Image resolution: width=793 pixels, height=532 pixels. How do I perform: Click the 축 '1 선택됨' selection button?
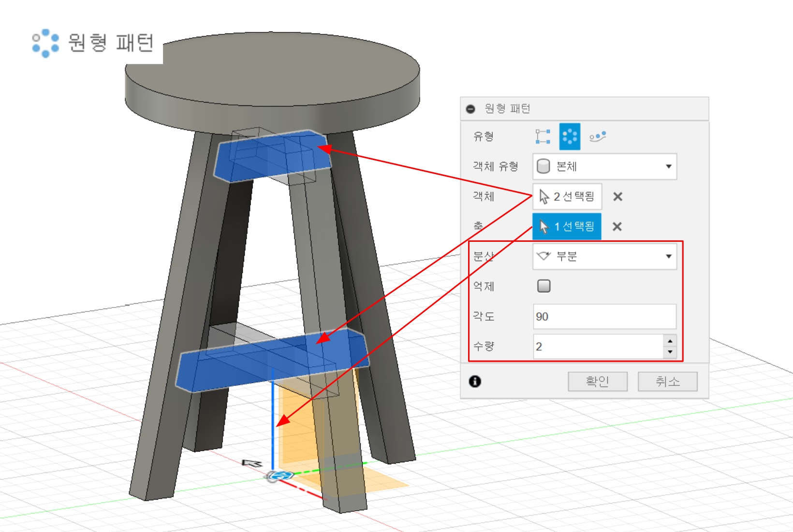[567, 226]
